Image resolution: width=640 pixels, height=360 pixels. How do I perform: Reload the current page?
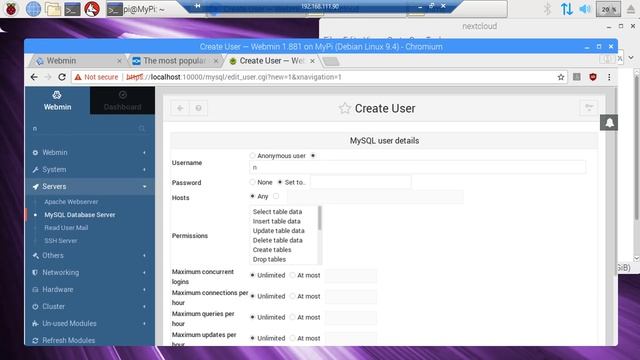62,77
